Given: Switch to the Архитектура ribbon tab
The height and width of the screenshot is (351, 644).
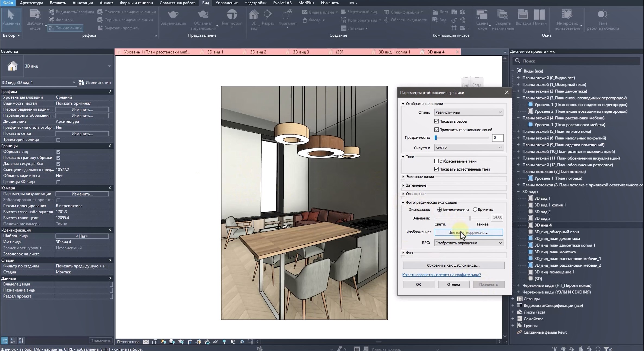Looking at the screenshot, I should coord(31,3).
